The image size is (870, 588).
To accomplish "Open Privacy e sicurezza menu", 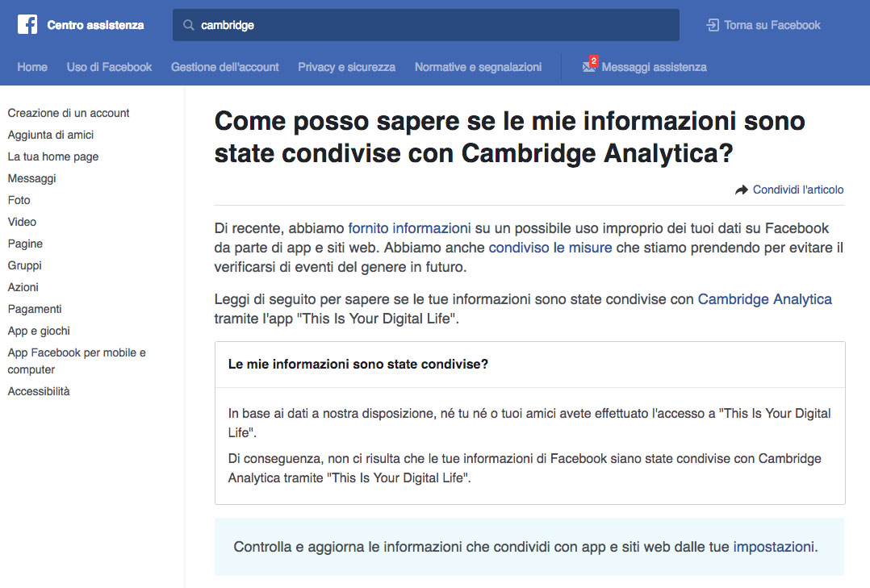I will tap(347, 67).
